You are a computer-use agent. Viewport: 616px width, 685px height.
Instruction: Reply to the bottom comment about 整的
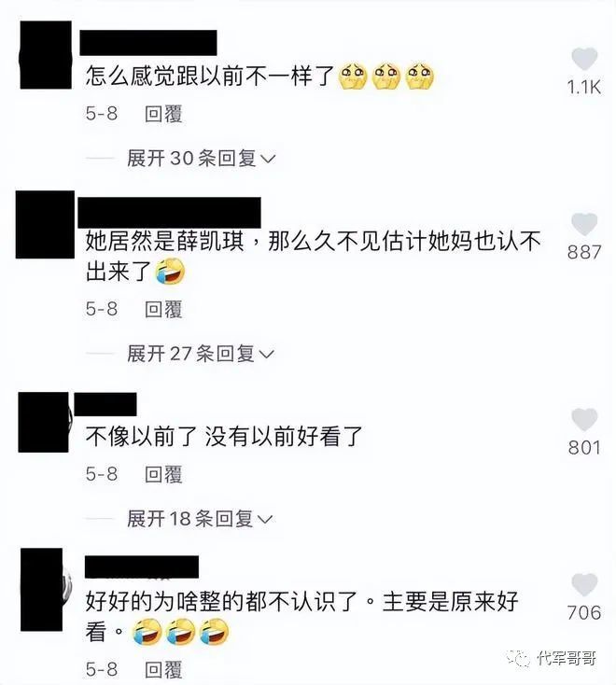point(163,669)
